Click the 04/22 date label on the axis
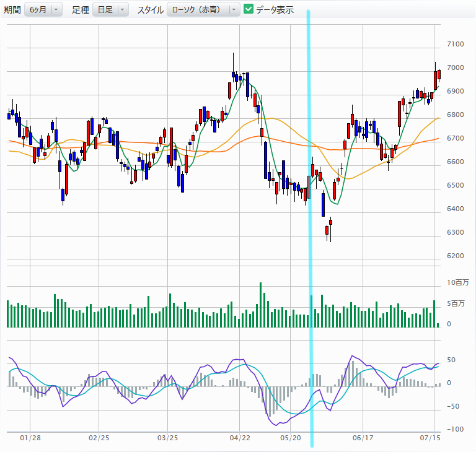 (x=239, y=438)
